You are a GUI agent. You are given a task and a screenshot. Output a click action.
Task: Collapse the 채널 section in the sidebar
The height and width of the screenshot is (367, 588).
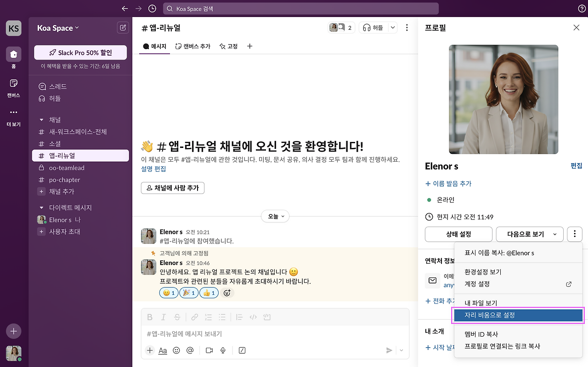point(41,119)
